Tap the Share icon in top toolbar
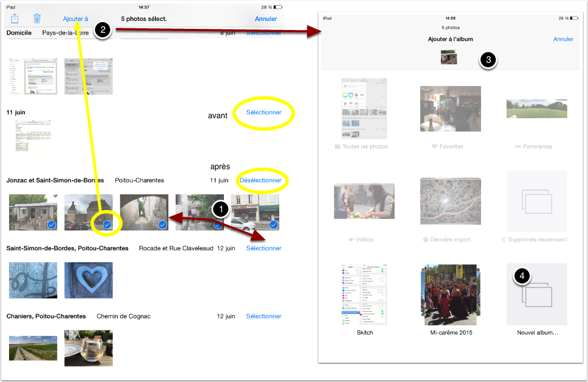Image resolution: width=588 pixels, height=382 pixels. pyautogui.click(x=15, y=19)
